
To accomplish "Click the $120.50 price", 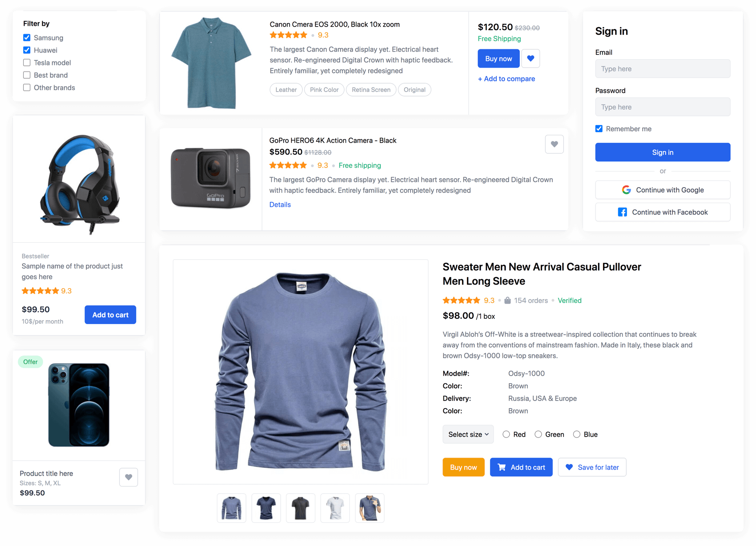I will click(x=495, y=27).
